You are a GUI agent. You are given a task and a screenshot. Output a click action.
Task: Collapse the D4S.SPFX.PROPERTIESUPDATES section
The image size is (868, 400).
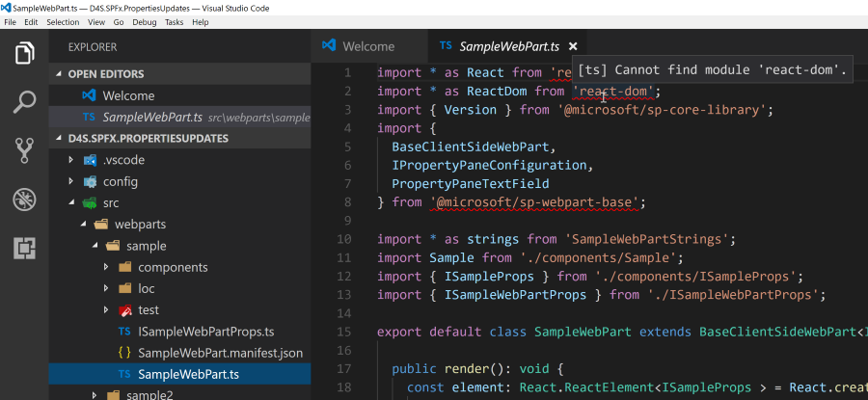[x=180, y=138]
